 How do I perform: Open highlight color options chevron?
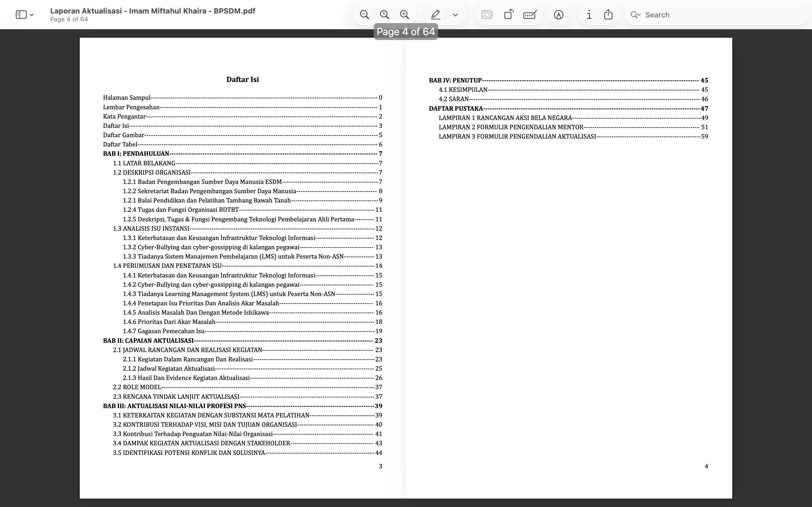[x=455, y=15]
